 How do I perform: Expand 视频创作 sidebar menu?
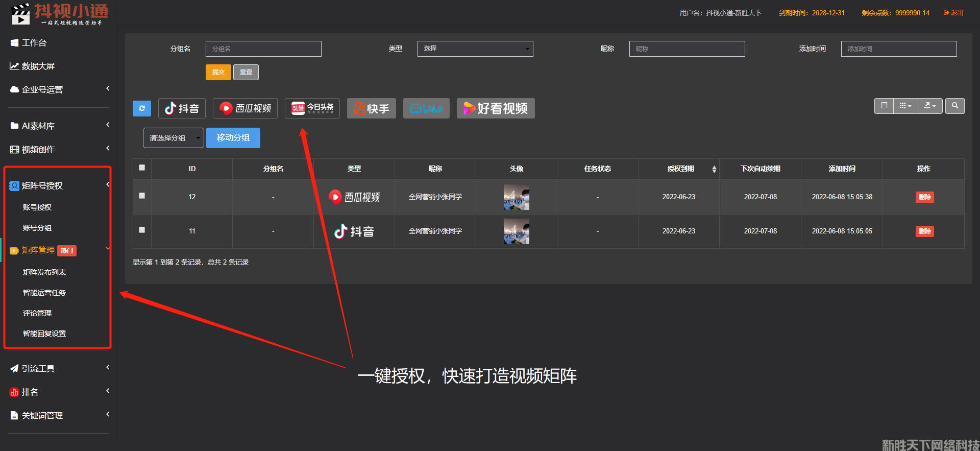pos(59,149)
